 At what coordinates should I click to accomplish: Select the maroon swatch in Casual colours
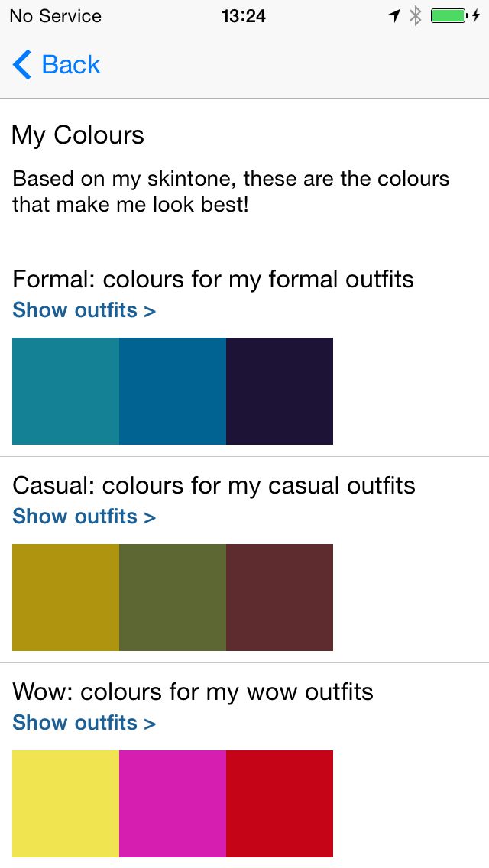[x=279, y=597]
